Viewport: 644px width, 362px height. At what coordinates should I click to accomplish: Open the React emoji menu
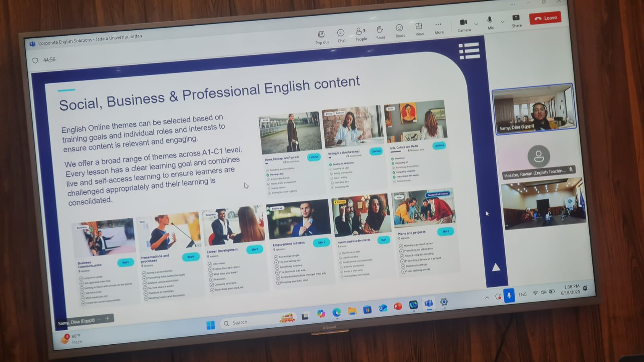399,30
